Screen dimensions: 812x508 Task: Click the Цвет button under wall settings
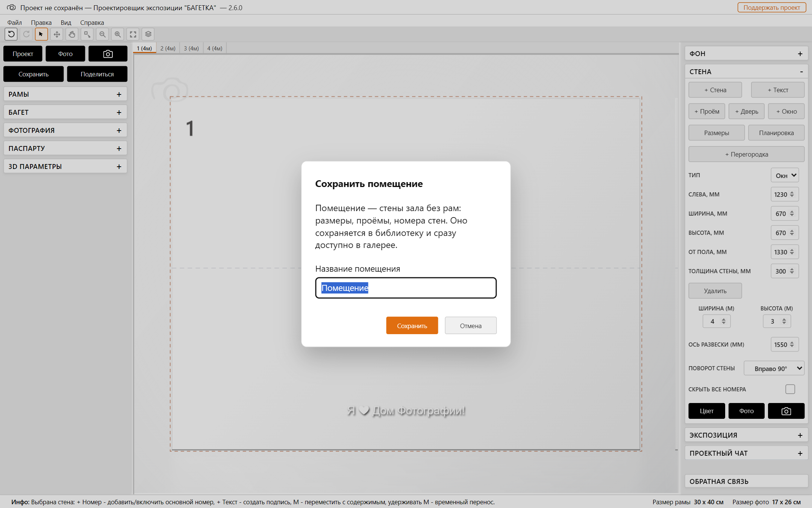pyautogui.click(x=707, y=411)
